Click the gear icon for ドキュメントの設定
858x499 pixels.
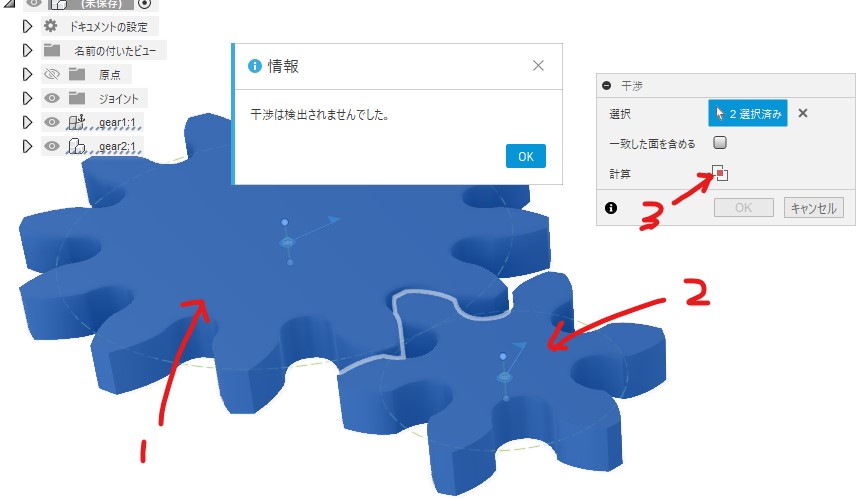[50, 26]
